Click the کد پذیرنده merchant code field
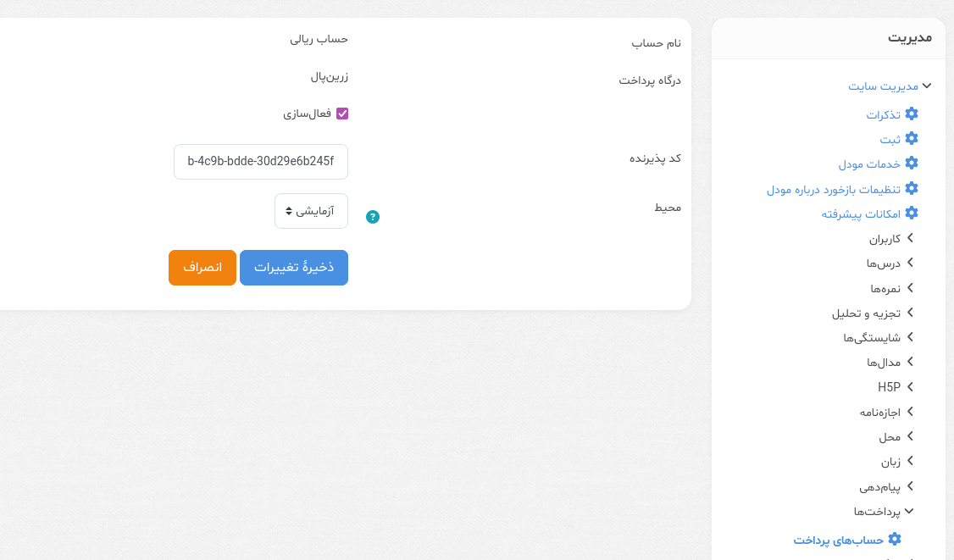954x560 pixels. tap(261, 162)
